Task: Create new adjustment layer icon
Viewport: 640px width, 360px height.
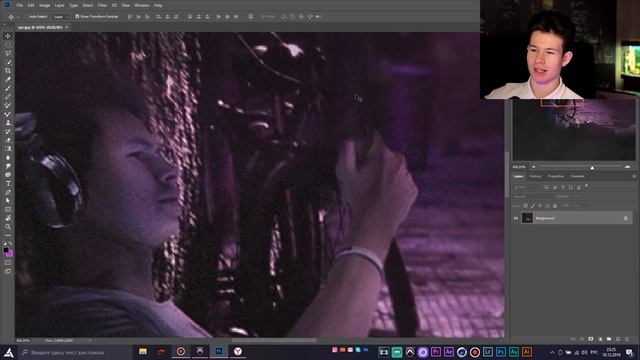Action: coord(600,339)
